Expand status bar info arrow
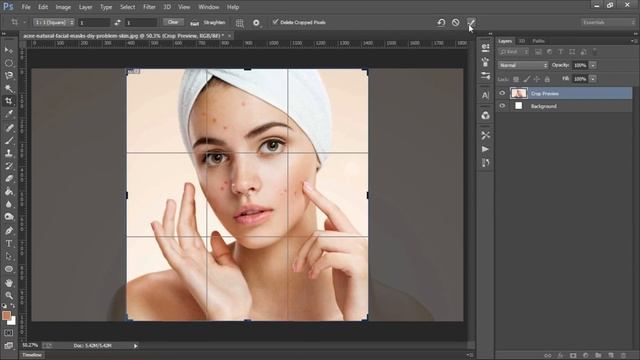Viewport: 640px width, 360px height. click(136, 346)
